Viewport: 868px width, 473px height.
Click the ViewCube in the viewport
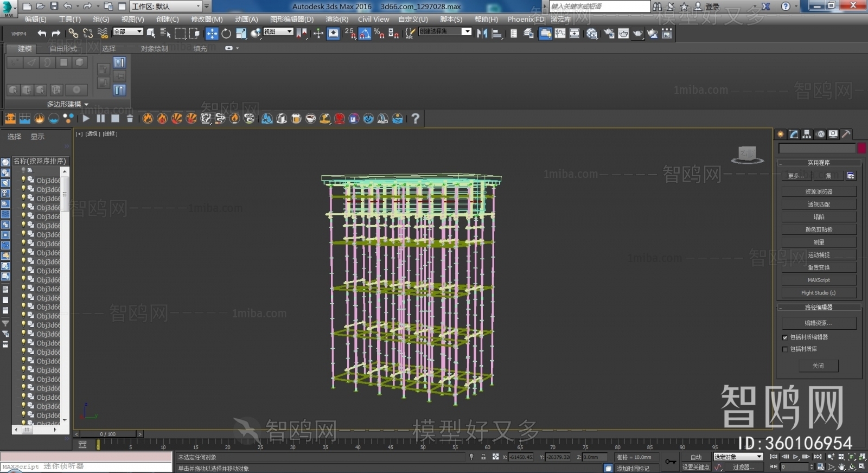747,154
